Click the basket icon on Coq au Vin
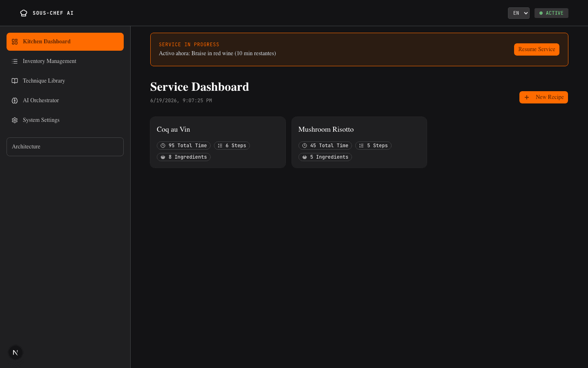This screenshot has height=368, width=588. tap(163, 157)
